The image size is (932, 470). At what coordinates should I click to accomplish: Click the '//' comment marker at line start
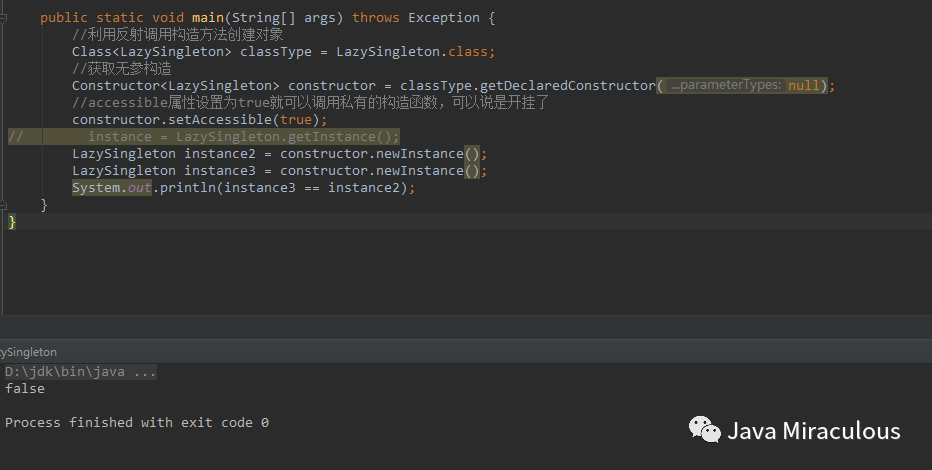(x=15, y=137)
